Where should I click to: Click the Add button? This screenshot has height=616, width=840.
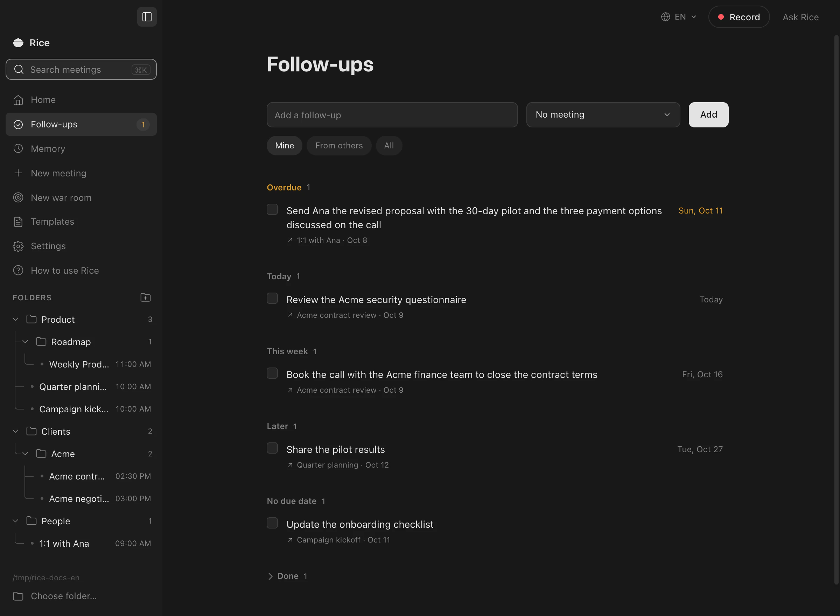[708, 115]
